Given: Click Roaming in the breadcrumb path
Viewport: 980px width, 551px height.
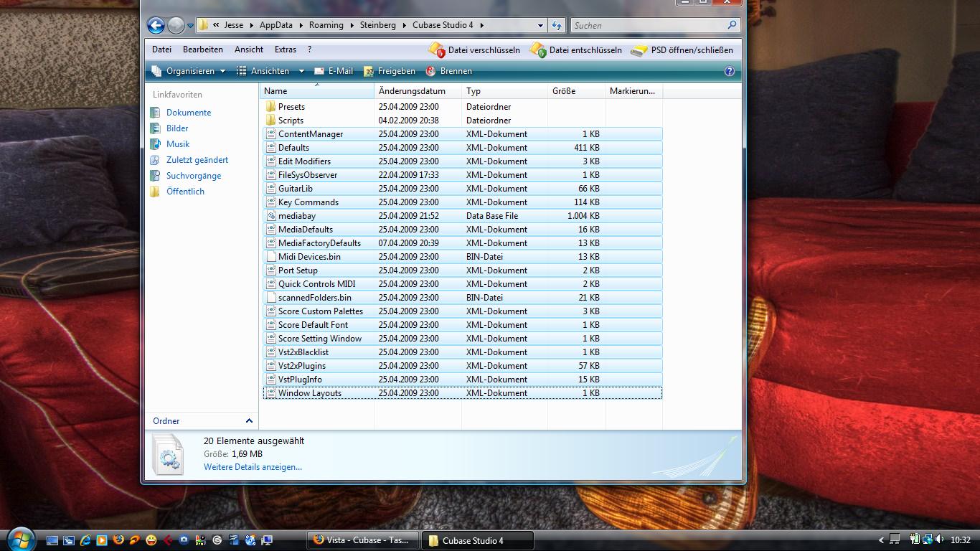Looking at the screenshot, I should click(x=326, y=25).
